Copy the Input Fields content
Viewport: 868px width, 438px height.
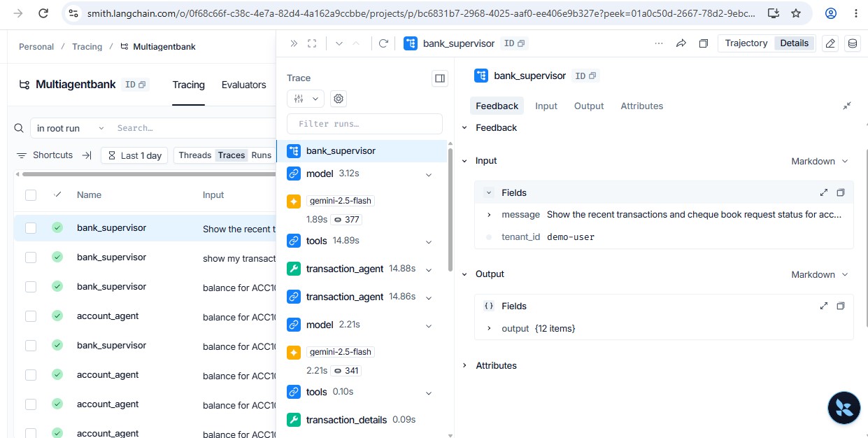tap(841, 192)
